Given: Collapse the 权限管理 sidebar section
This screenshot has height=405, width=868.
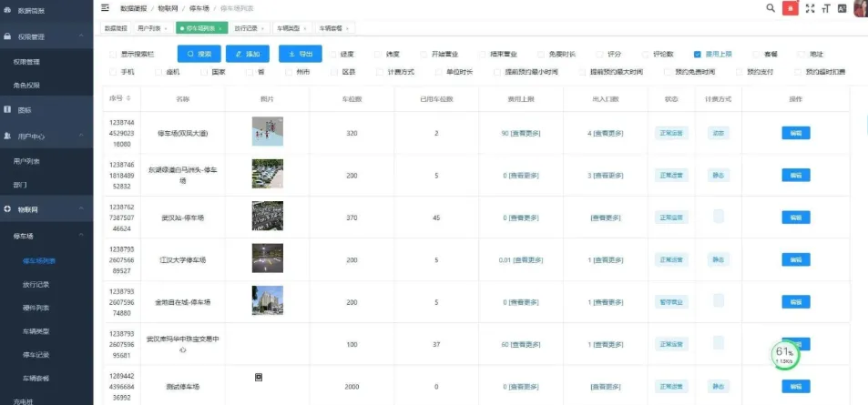Looking at the screenshot, I should coord(82,37).
